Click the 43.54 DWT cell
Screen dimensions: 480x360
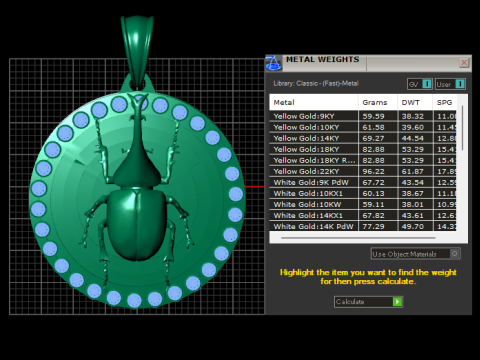(415, 182)
